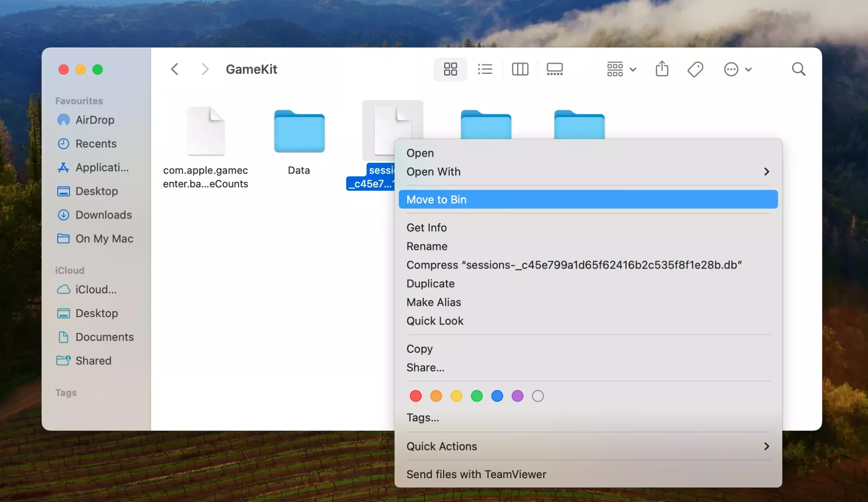The height and width of the screenshot is (502, 868).
Task: Click the Share toolbar icon
Action: click(662, 69)
